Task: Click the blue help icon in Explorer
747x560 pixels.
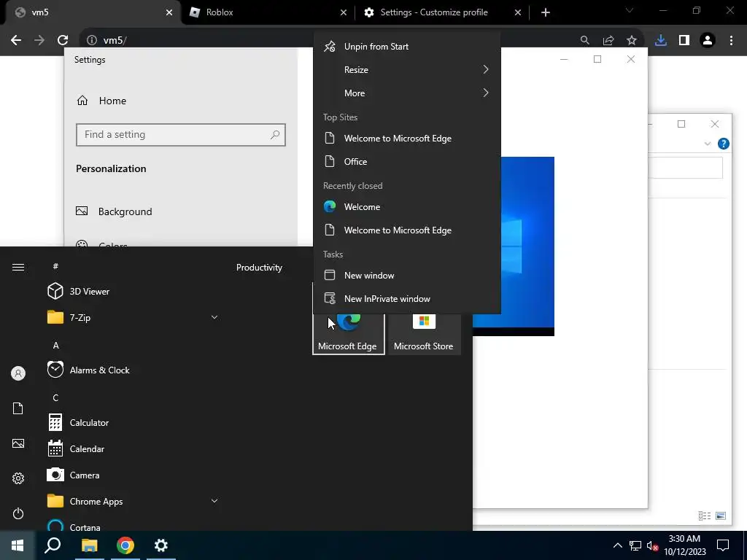Action: coord(723,144)
